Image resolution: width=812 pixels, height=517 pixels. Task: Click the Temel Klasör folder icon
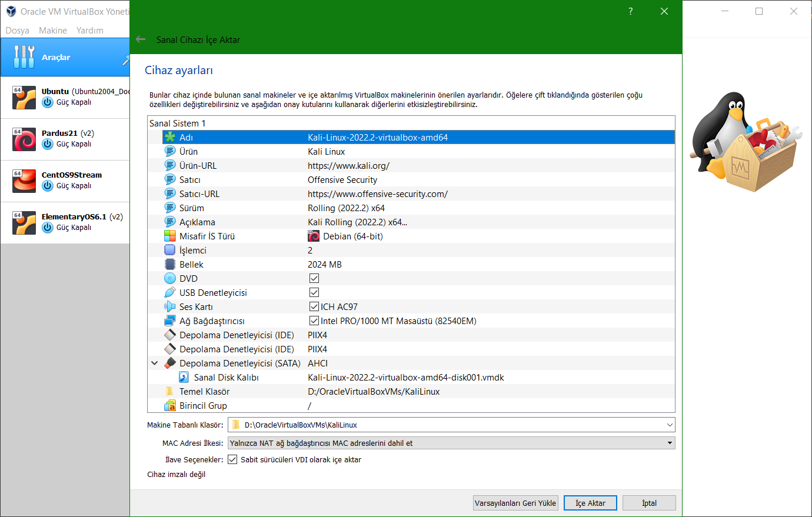170,391
